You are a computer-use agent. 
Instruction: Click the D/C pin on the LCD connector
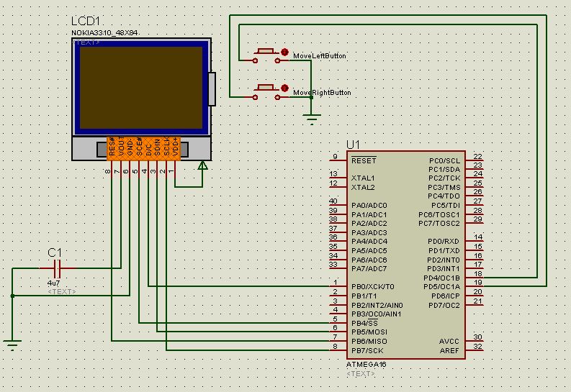click(x=148, y=150)
